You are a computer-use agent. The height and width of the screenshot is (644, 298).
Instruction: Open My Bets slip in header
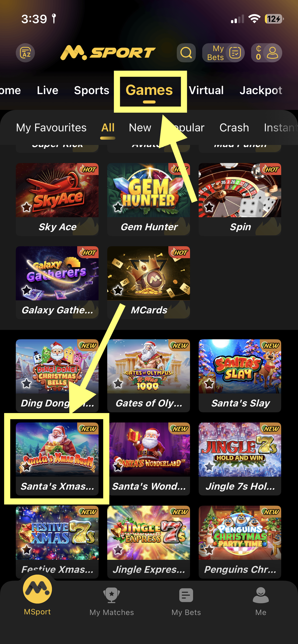(223, 53)
